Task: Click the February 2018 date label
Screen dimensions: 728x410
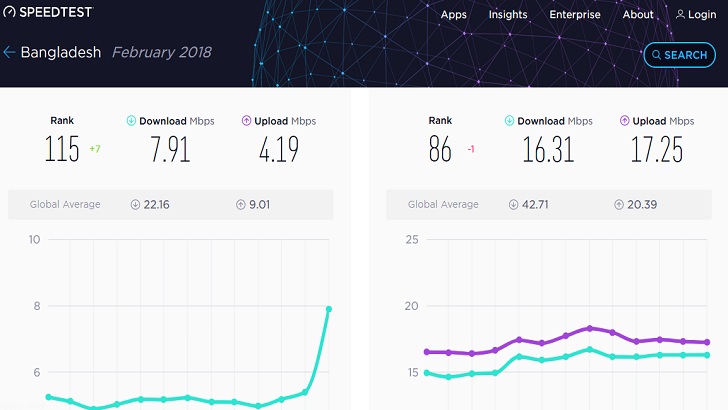Action: (x=162, y=52)
